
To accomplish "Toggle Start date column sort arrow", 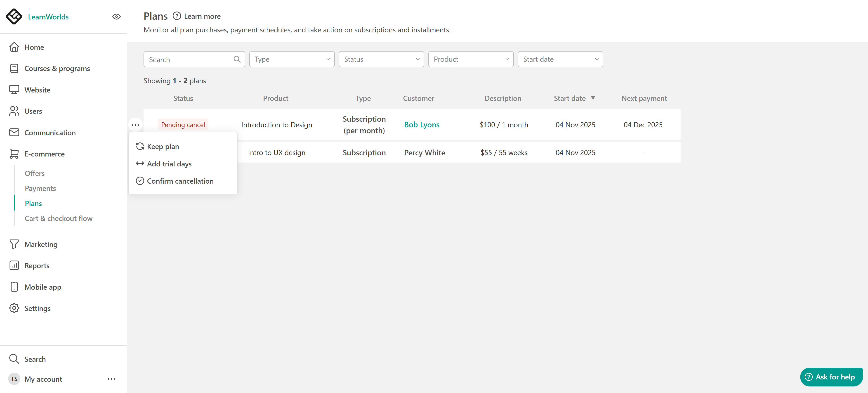I will point(593,98).
